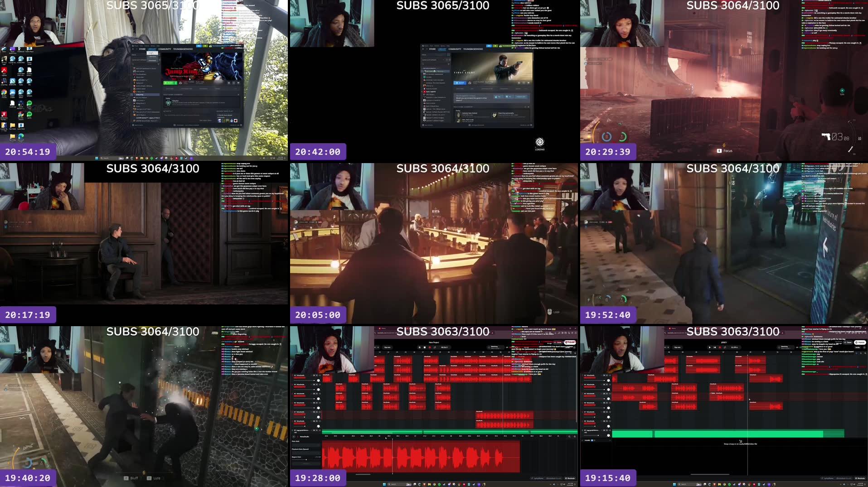This screenshot has width=868, height=487.
Task: Click Playback Rate field in 19:28:00 frame editor
Action: [x=306, y=453]
